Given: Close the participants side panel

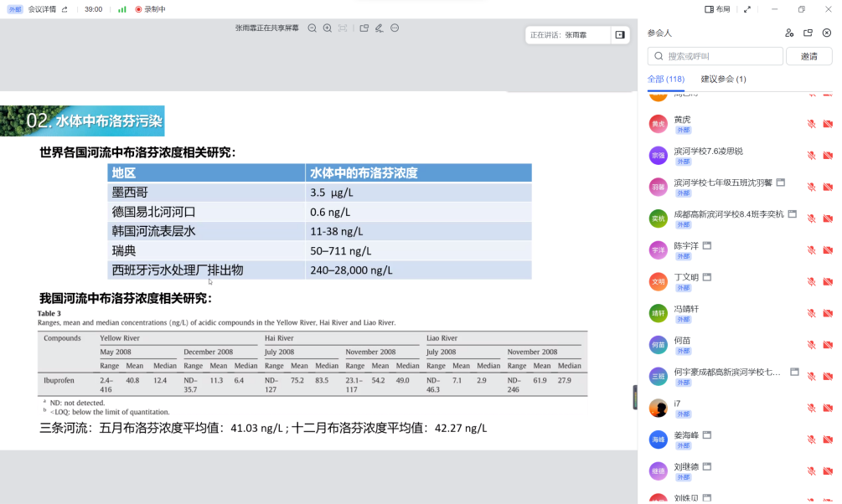Looking at the screenshot, I should [826, 33].
